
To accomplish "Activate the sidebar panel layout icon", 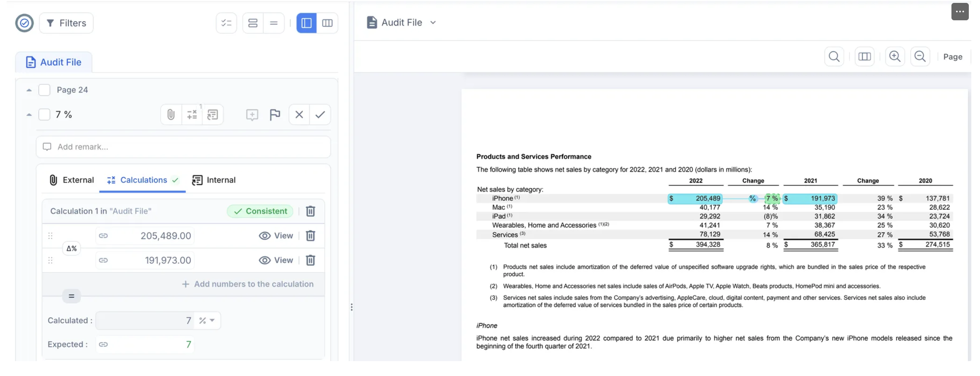I will coord(307,23).
